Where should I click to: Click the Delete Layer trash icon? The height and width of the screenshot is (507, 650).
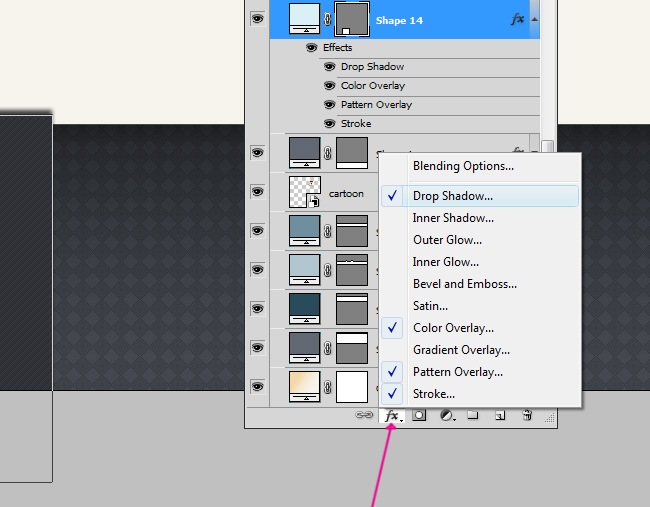(x=526, y=416)
